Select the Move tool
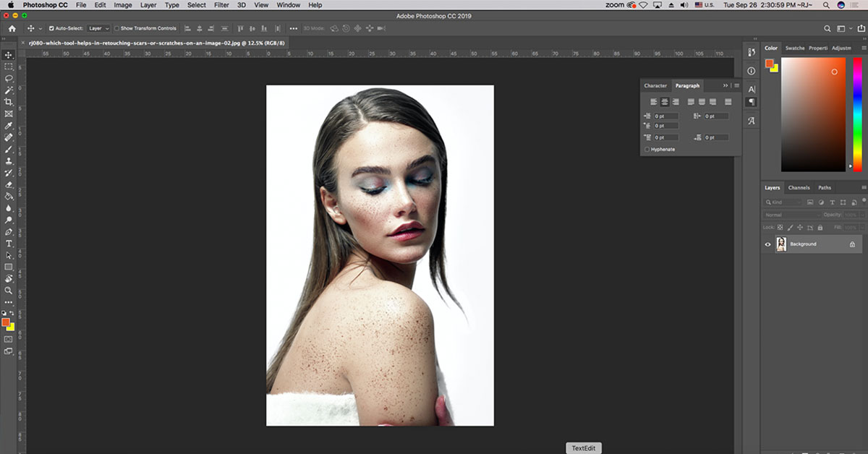Viewport: 868px width, 454px height. click(9, 55)
